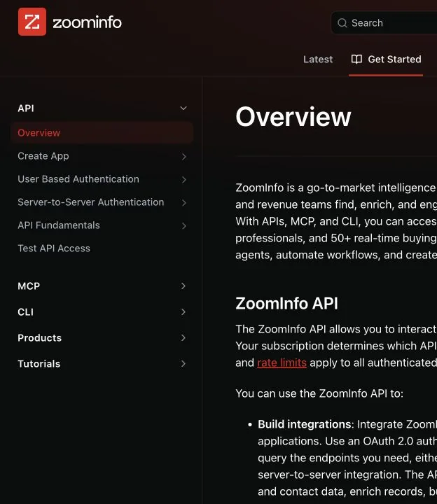Screen dimensions: 437x504
Task: Expand the Tutorials section chevron
Action: pyautogui.click(x=183, y=364)
